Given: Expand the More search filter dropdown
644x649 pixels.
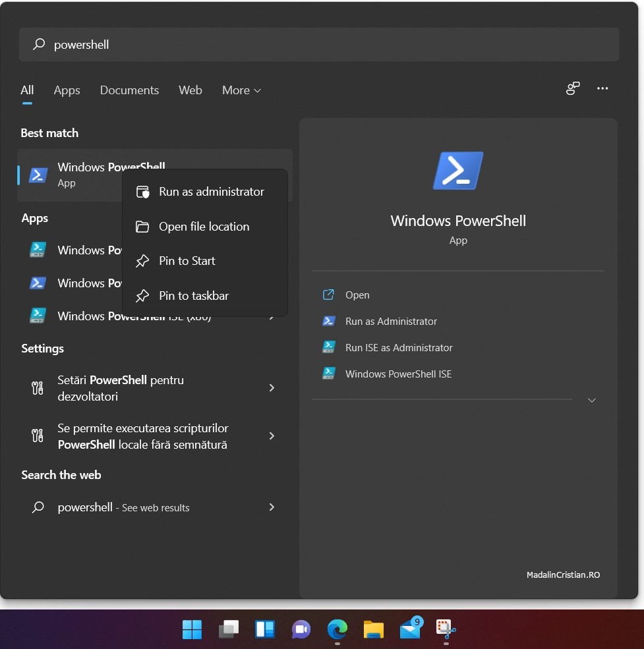Looking at the screenshot, I should coord(241,90).
